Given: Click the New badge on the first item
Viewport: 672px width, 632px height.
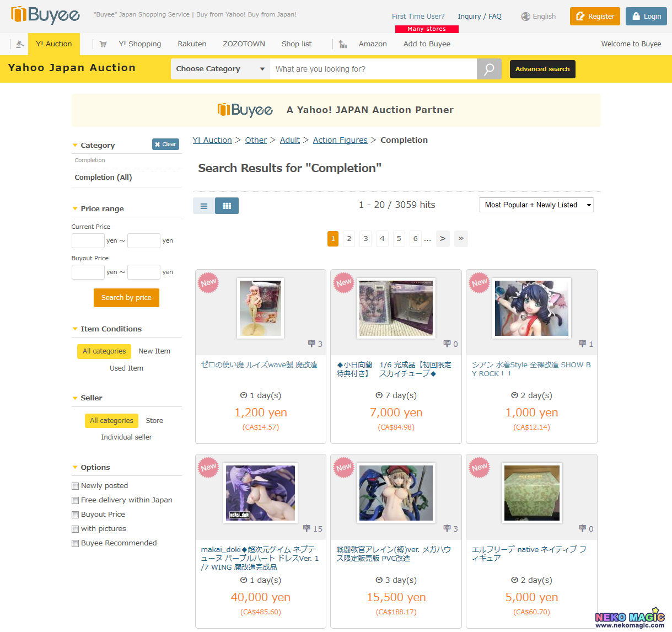Looking at the screenshot, I should coord(208,282).
